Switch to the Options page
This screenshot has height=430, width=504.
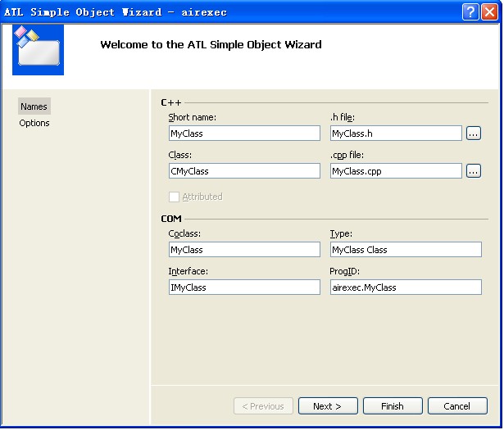[x=34, y=123]
